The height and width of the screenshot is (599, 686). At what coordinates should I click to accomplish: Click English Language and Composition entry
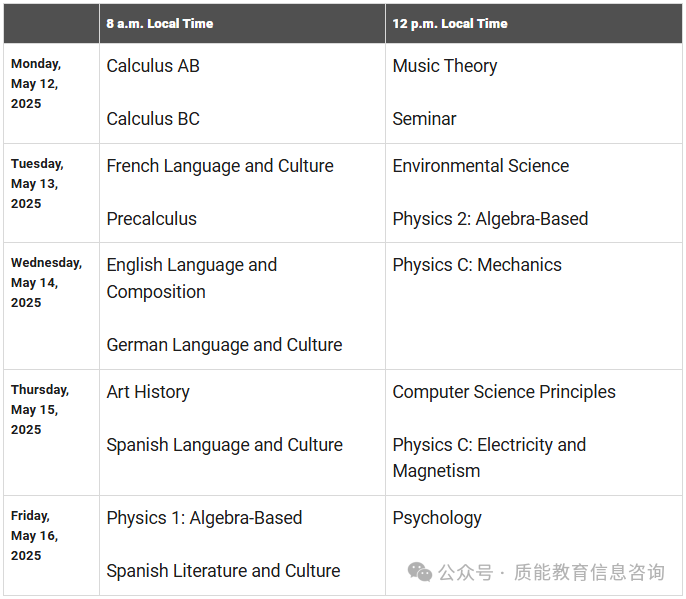(192, 278)
